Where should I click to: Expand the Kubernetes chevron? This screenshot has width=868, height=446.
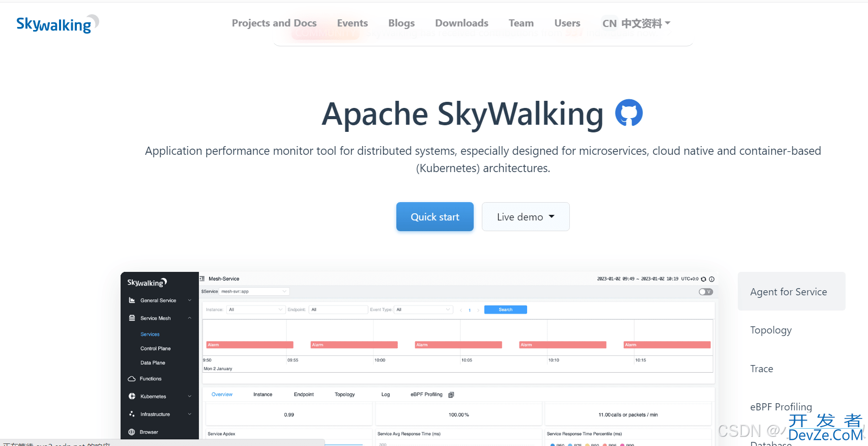coord(190,397)
